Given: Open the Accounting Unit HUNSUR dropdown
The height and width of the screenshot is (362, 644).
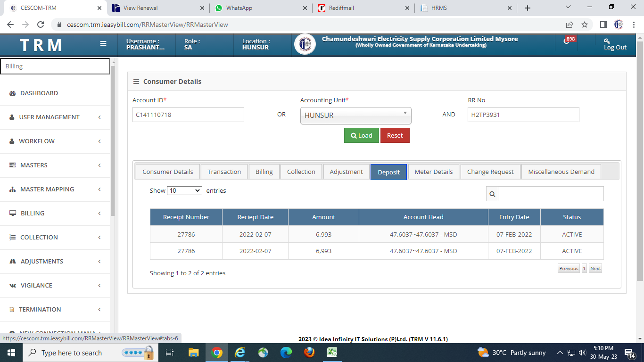Looking at the screenshot, I should [x=356, y=115].
